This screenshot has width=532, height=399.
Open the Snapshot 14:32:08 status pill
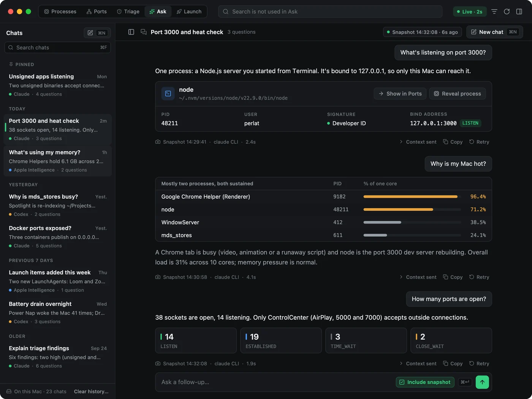click(422, 32)
